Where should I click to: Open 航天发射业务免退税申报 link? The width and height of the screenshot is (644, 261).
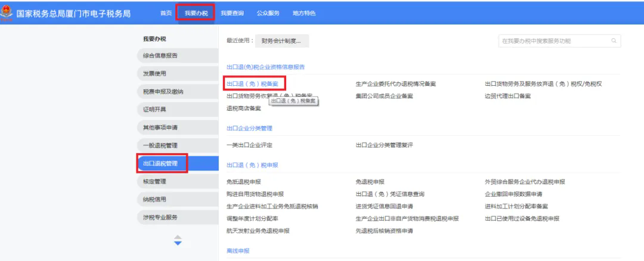(258, 231)
